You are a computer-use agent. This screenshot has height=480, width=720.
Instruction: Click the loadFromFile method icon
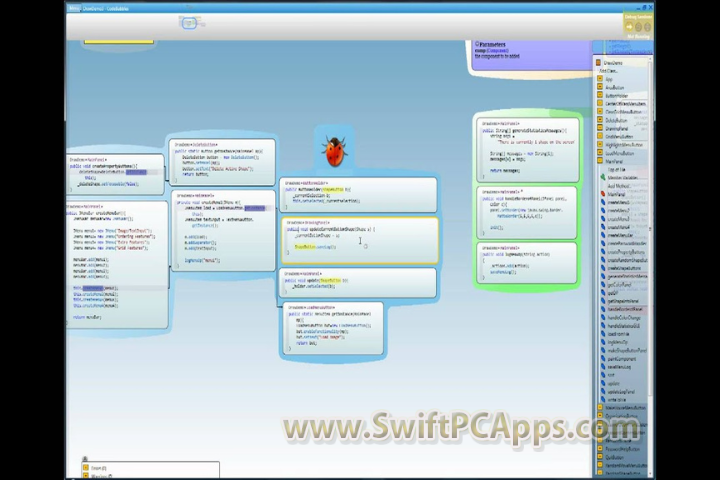[x=603, y=334]
